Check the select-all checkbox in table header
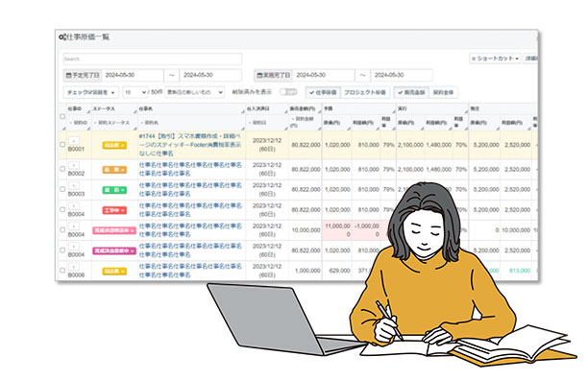Image resolution: width=588 pixels, height=380 pixels. click(62, 116)
